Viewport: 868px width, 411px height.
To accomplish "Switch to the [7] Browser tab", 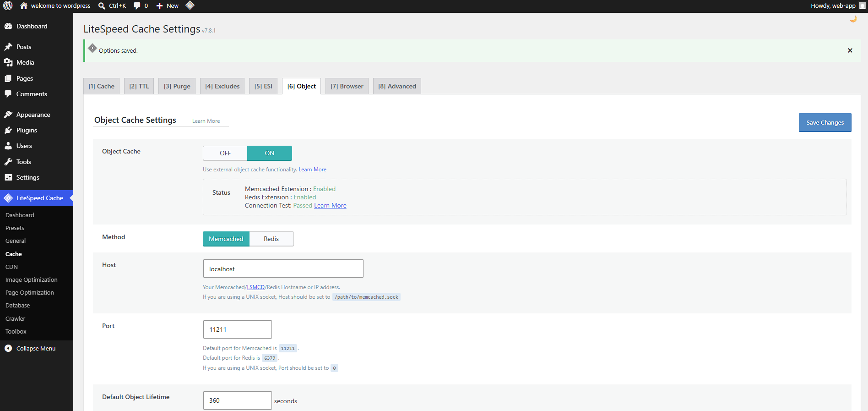I will point(347,86).
